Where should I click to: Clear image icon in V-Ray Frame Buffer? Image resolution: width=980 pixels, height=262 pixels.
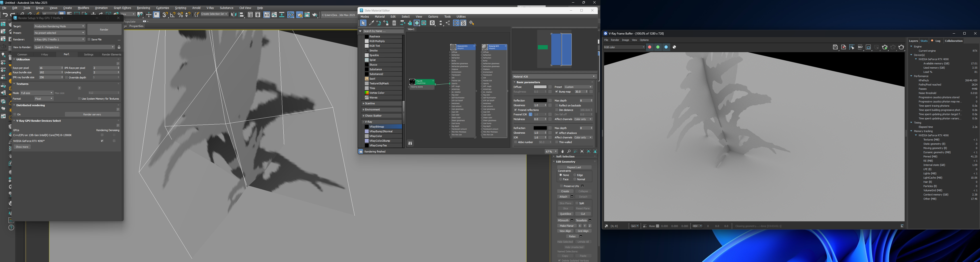coord(843,47)
